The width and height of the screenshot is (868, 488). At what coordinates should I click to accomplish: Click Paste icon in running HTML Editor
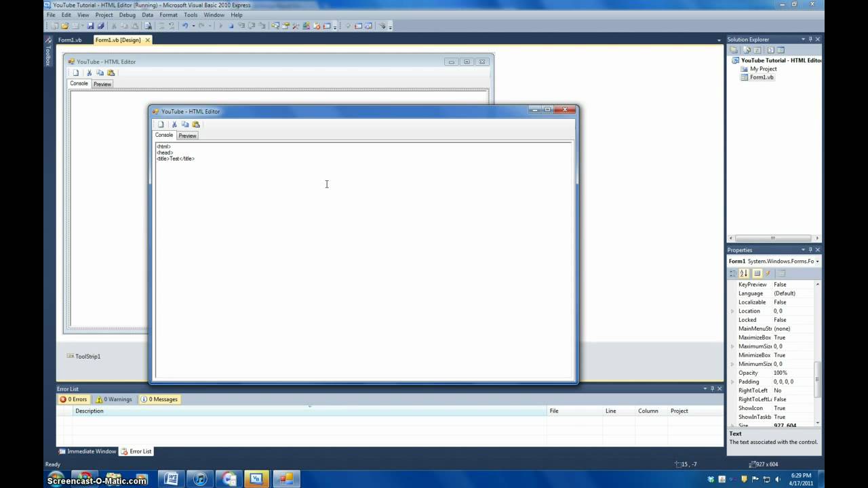click(196, 124)
